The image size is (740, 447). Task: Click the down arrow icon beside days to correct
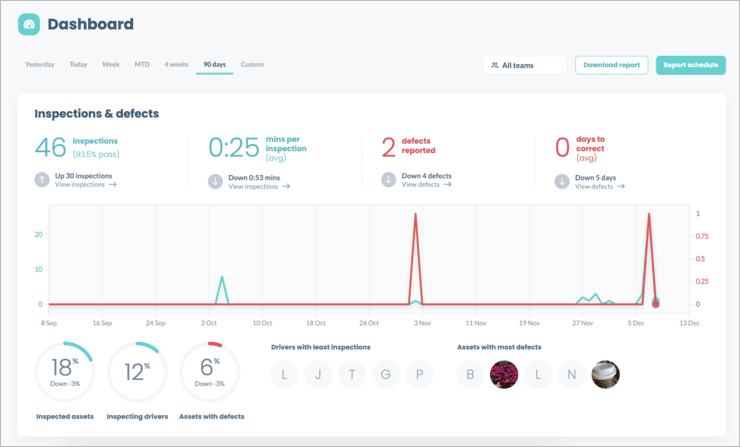563,181
